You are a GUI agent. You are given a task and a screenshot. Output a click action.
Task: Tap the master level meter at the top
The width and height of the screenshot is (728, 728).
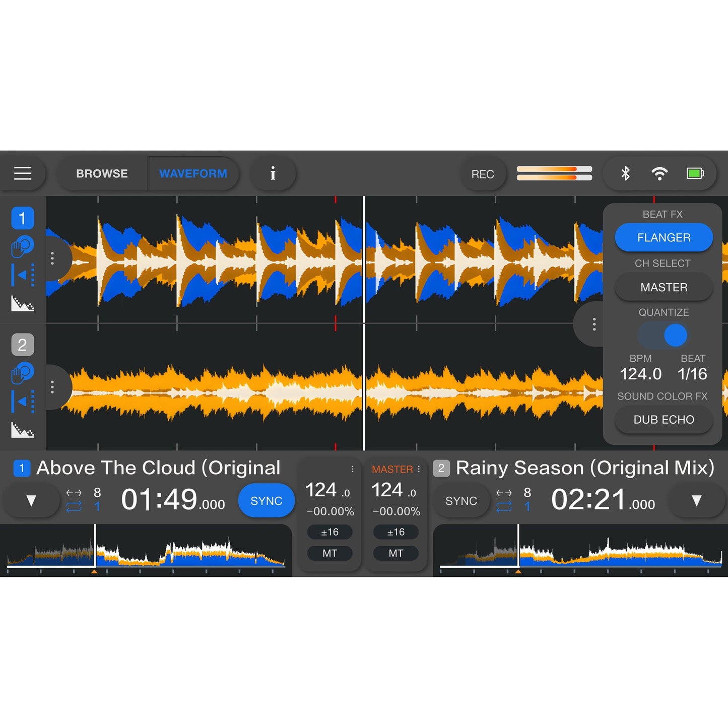(x=553, y=173)
